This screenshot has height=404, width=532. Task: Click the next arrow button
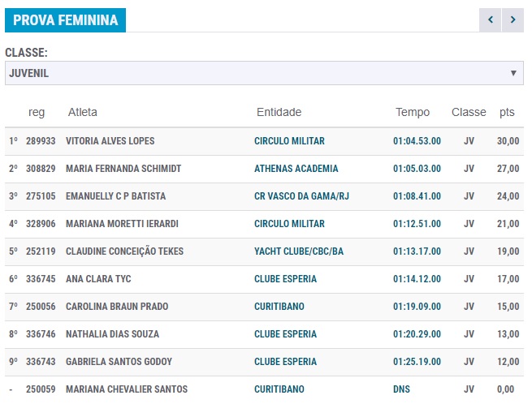point(513,19)
